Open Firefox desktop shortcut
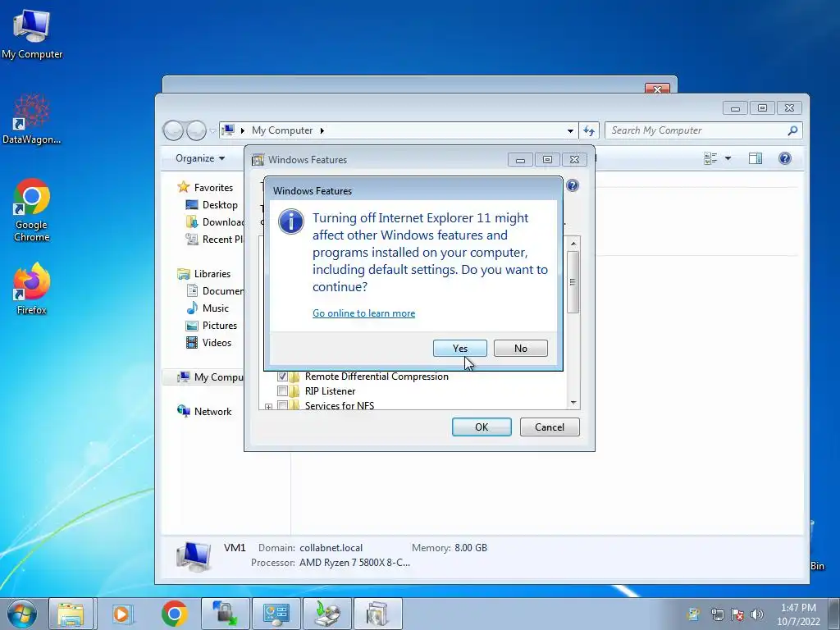This screenshot has height=630, width=840. tap(32, 289)
